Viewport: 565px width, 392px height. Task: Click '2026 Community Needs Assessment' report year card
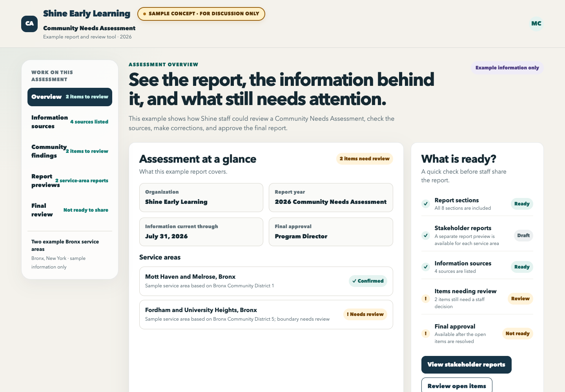331,198
